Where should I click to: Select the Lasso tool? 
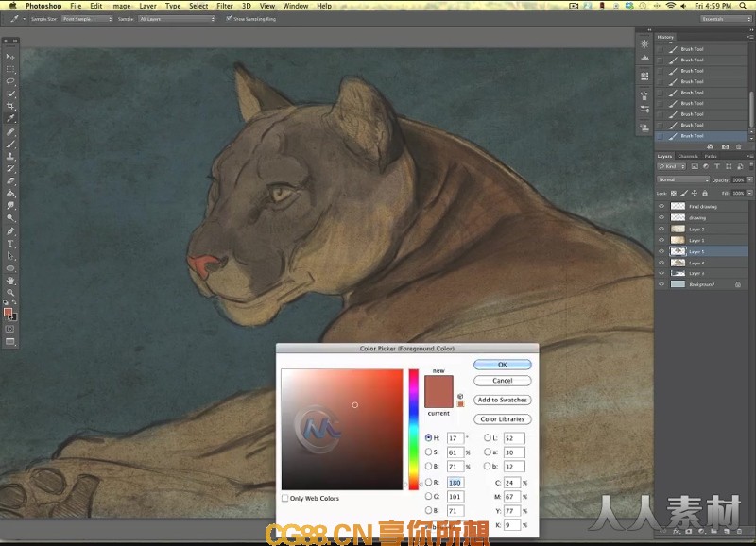click(x=10, y=81)
